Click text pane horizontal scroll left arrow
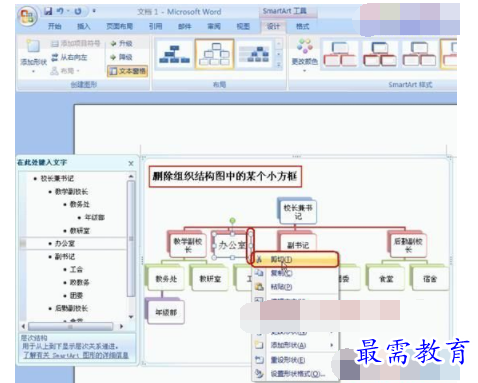This screenshot has height=383, width=478. click(23, 326)
